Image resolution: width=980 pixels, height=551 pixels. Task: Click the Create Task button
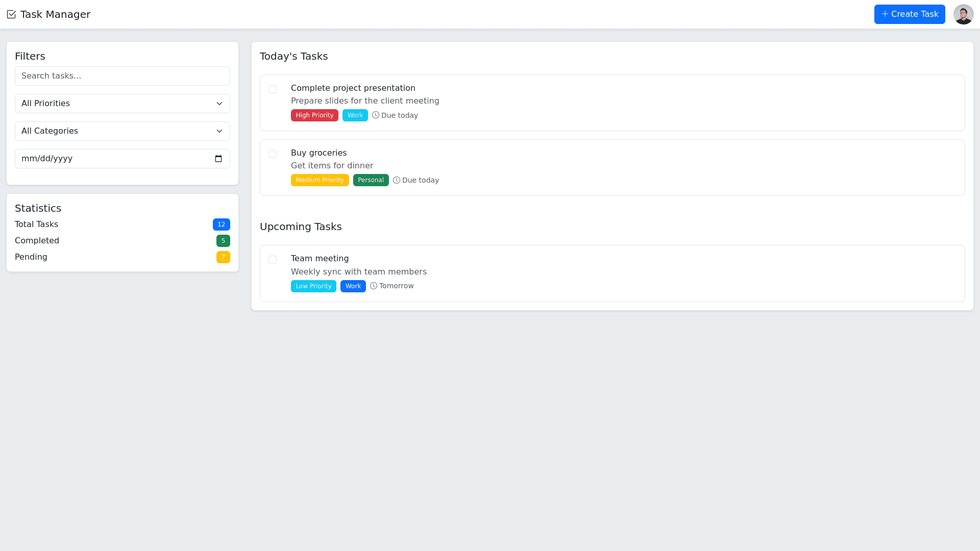pyautogui.click(x=910, y=14)
